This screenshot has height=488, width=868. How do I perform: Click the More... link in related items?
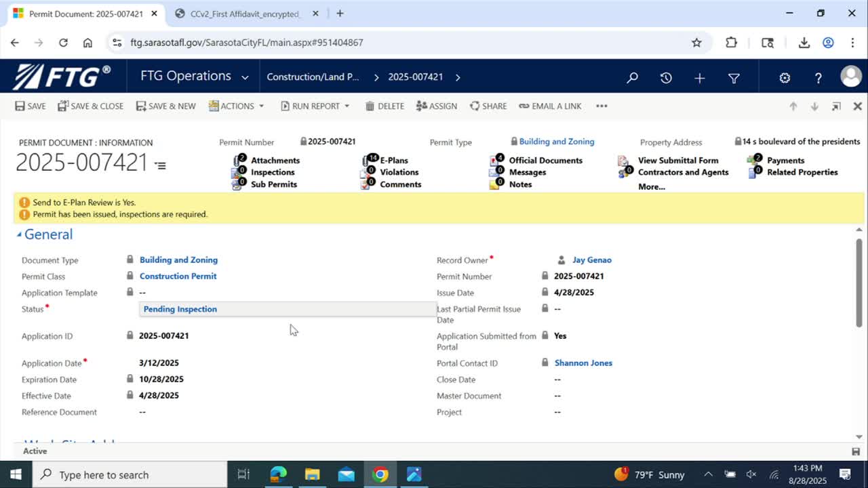click(x=651, y=186)
